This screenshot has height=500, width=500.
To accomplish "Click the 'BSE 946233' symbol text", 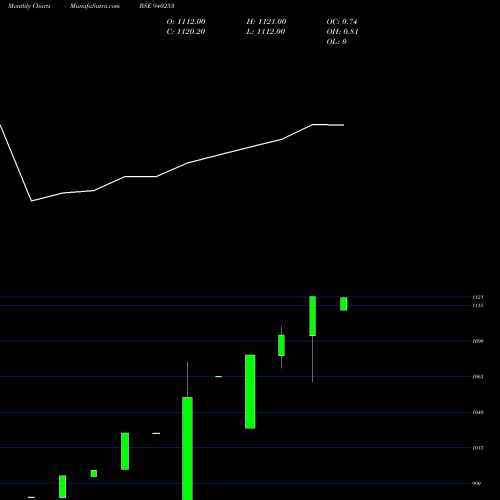I will pos(157,6).
